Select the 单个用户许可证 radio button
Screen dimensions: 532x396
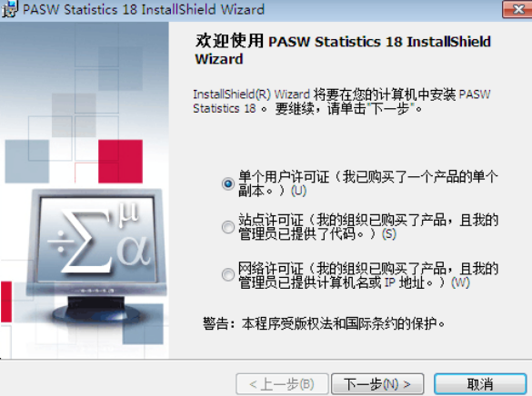point(228,183)
